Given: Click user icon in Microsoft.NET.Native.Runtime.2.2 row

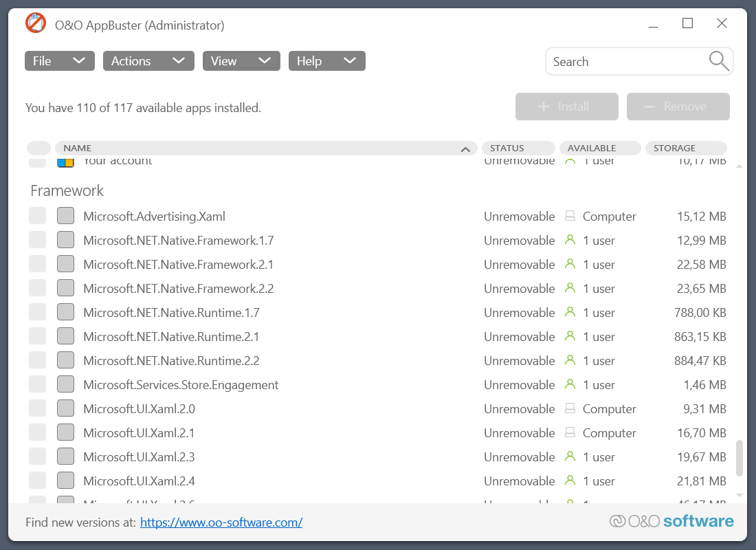Looking at the screenshot, I should 570,360.
